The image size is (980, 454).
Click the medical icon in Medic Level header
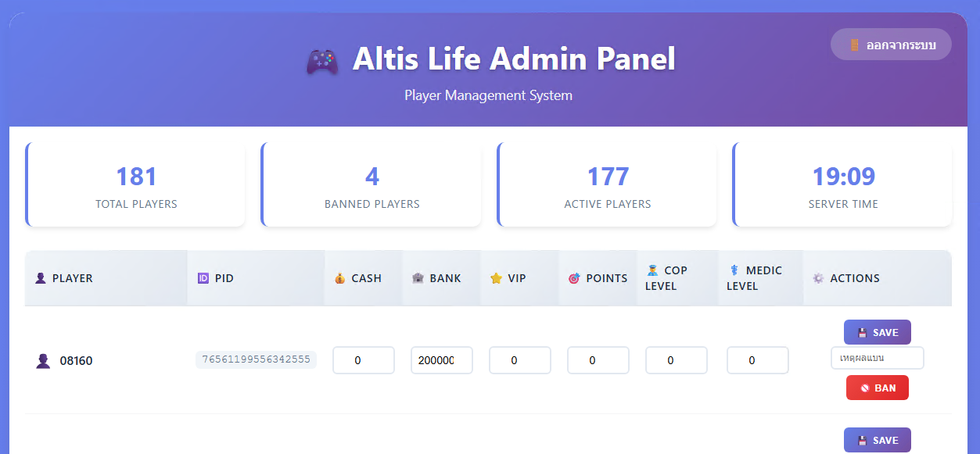click(734, 270)
